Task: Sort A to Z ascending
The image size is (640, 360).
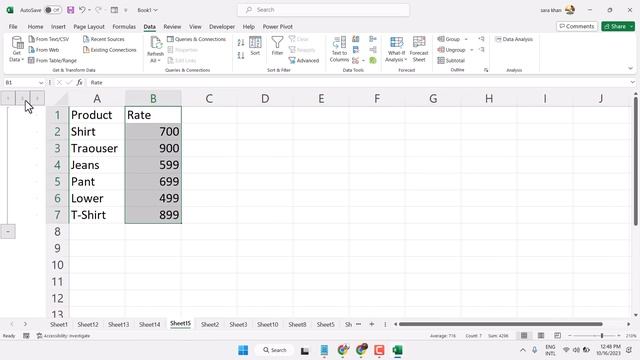Action: [x=241, y=42]
